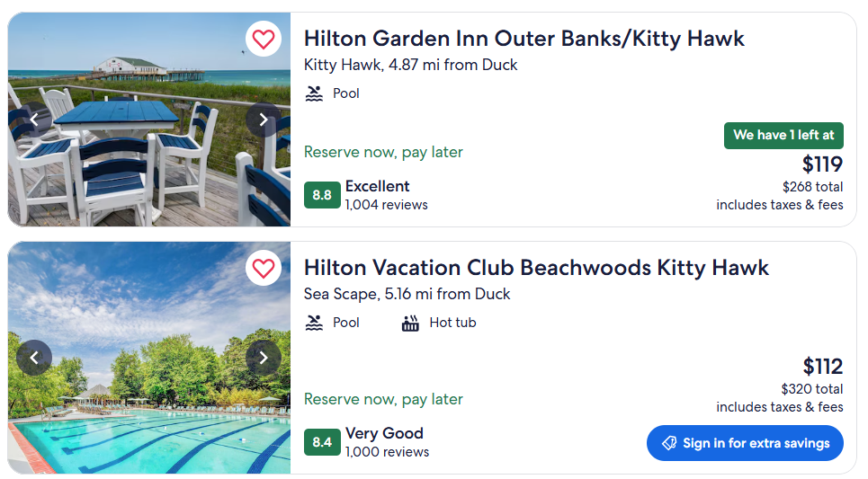
Task: View 1,000 reviews for Beachwoods
Action: (387, 452)
